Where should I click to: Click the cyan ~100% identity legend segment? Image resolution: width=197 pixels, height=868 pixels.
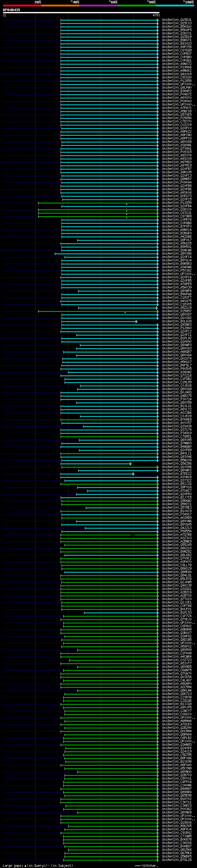tap(175, 6)
